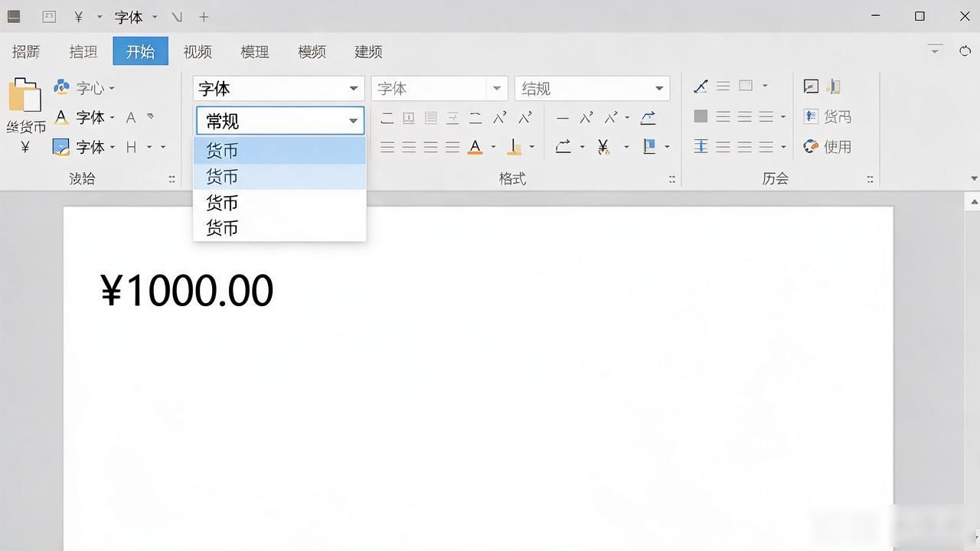980x551 pixels.
Task: Click the 货冎 button
Action: (827, 116)
